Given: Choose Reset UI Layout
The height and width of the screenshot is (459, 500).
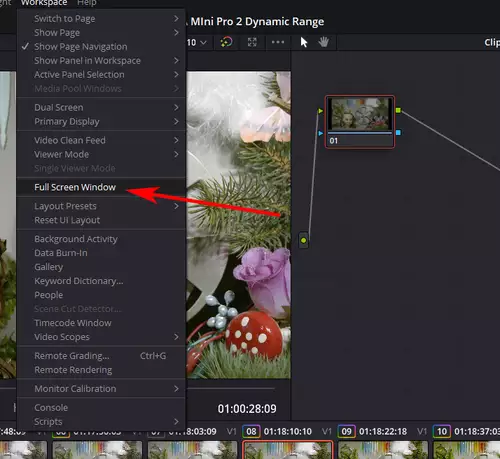Looking at the screenshot, I should tap(101, 220).
